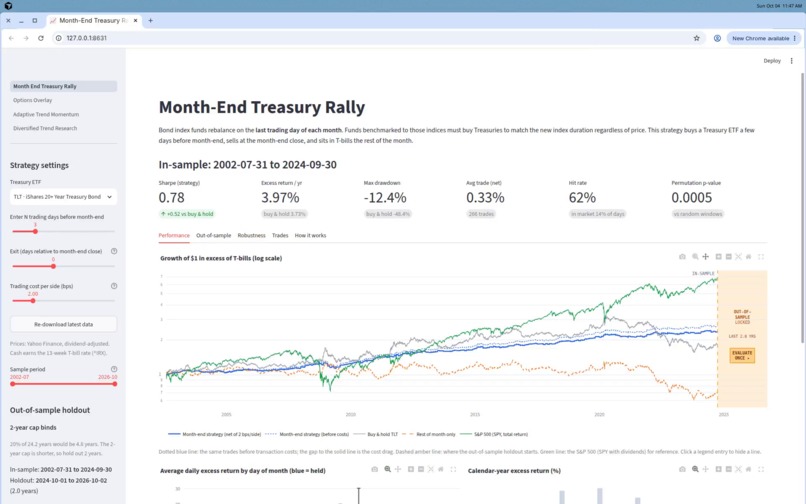
Task: Adjust Enter N trading days slider handle
Action: click(35, 231)
